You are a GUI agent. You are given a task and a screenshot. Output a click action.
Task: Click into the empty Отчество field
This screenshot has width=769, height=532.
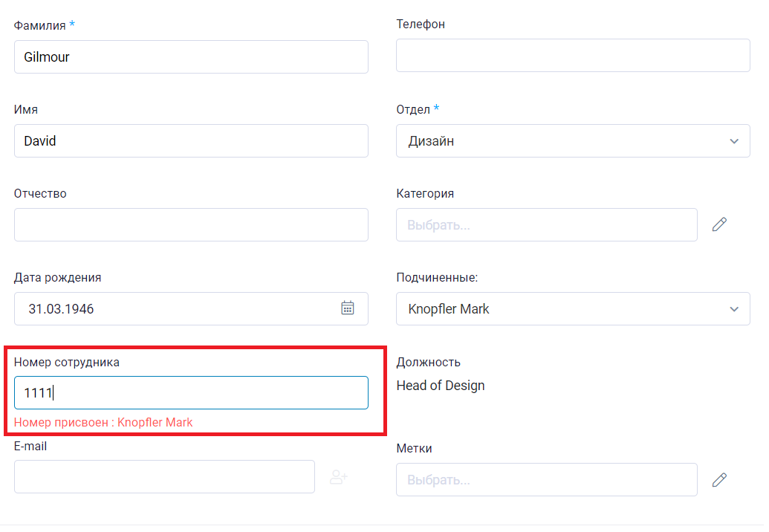[x=191, y=224]
